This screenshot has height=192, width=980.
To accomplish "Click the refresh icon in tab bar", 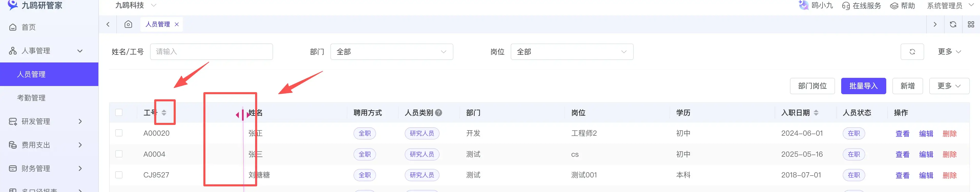I will coord(953,24).
